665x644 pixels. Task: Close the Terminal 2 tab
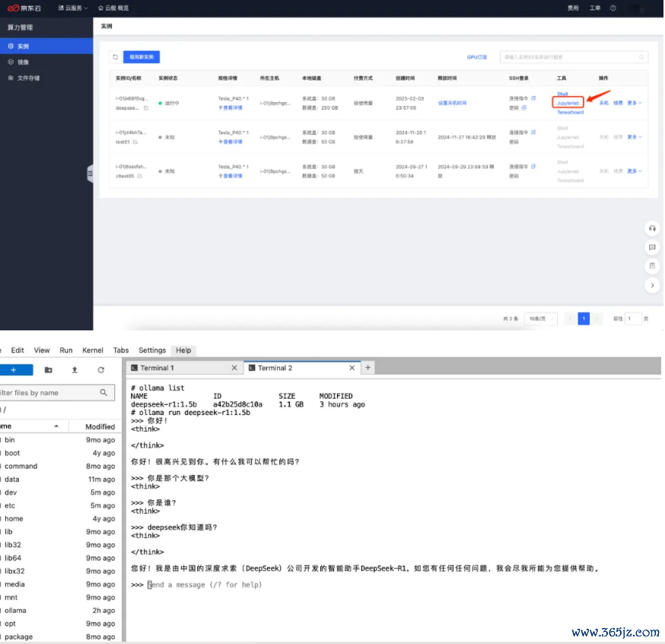click(x=352, y=368)
